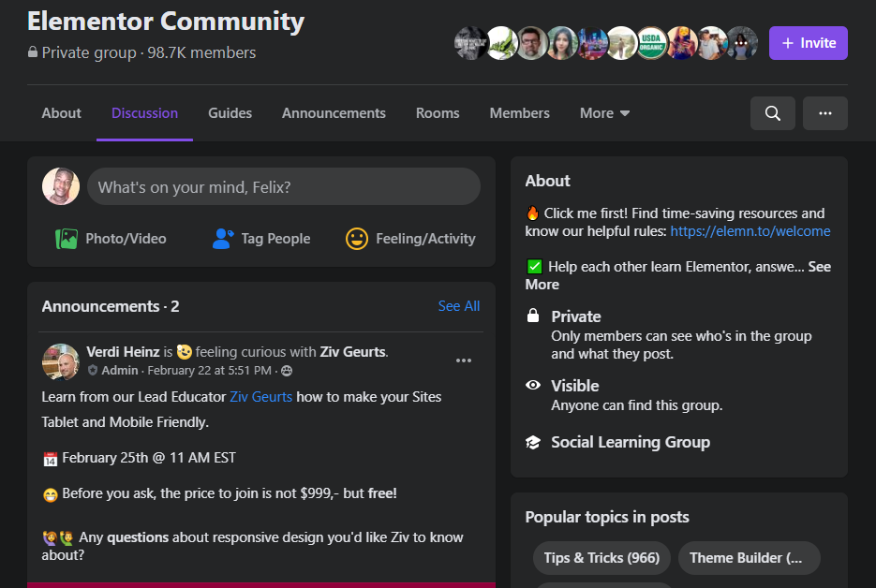This screenshot has height=588, width=876.
Task: Click the Ziv Geurts link in post text
Action: 260,397
